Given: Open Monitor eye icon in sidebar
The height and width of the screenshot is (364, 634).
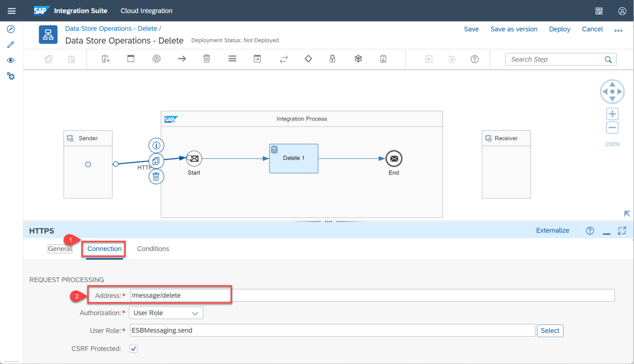Looking at the screenshot, I should point(11,60).
